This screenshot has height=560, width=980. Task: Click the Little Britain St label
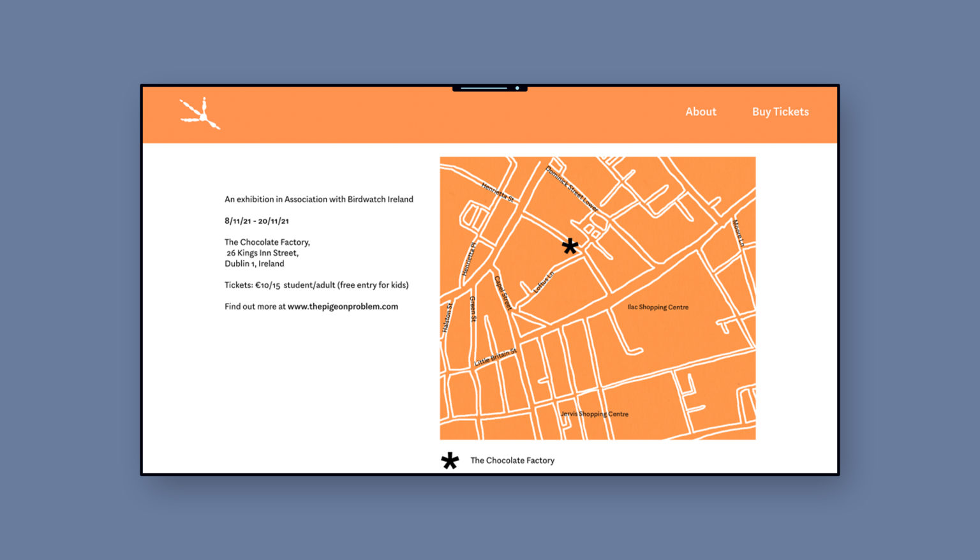(x=495, y=357)
